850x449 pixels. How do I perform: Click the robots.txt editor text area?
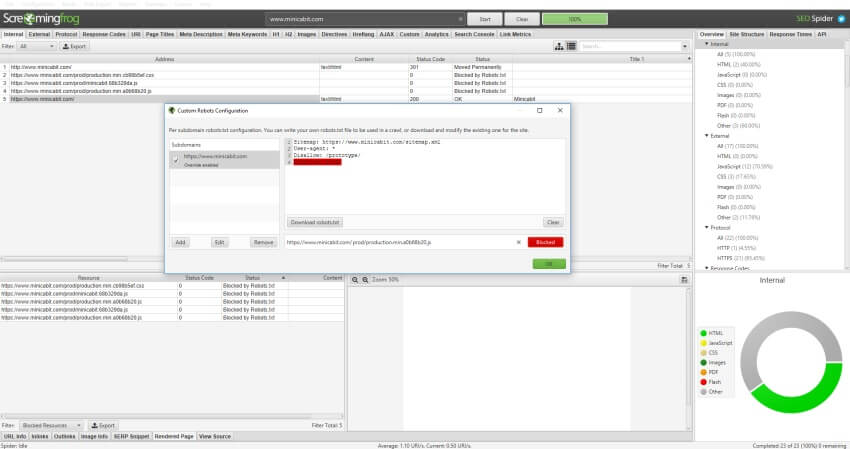[x=425, y=176]
